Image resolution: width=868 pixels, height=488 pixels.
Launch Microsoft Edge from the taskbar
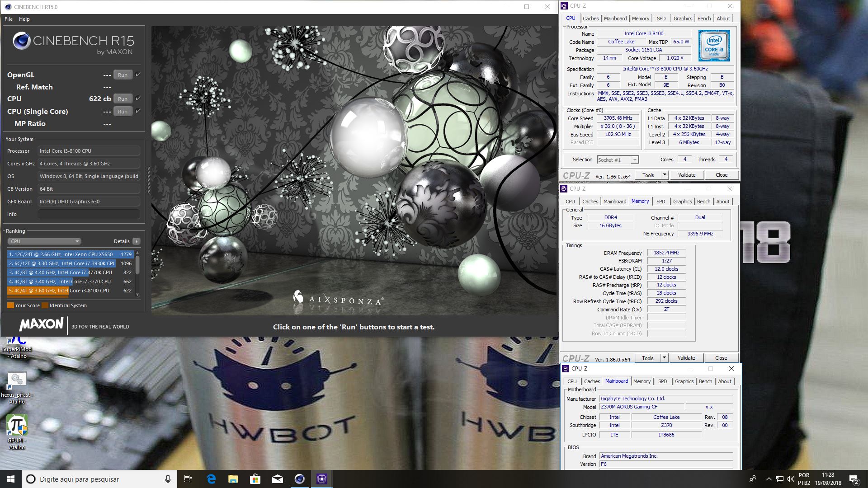(x=211, y=479)
